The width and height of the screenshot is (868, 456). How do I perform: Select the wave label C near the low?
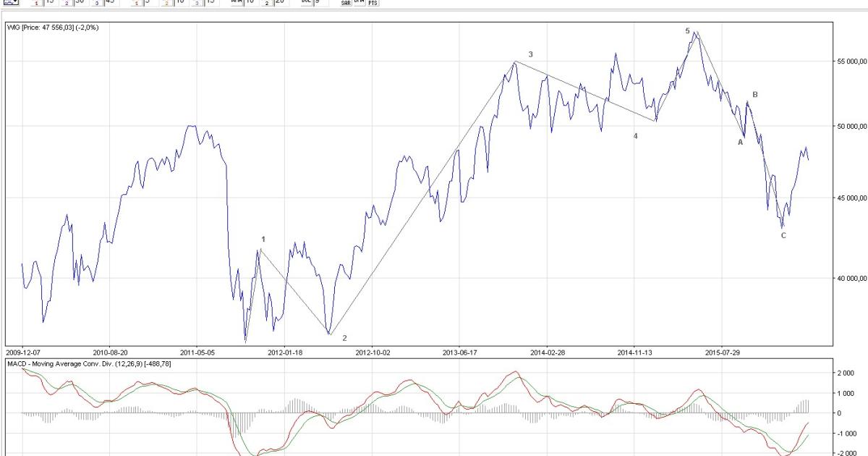point(783,235)
